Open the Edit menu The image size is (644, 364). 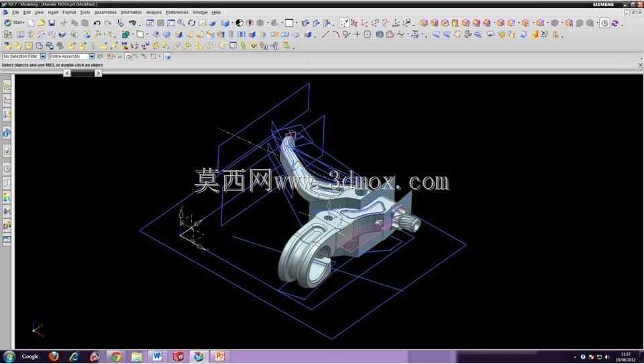(x=27, y=12)
